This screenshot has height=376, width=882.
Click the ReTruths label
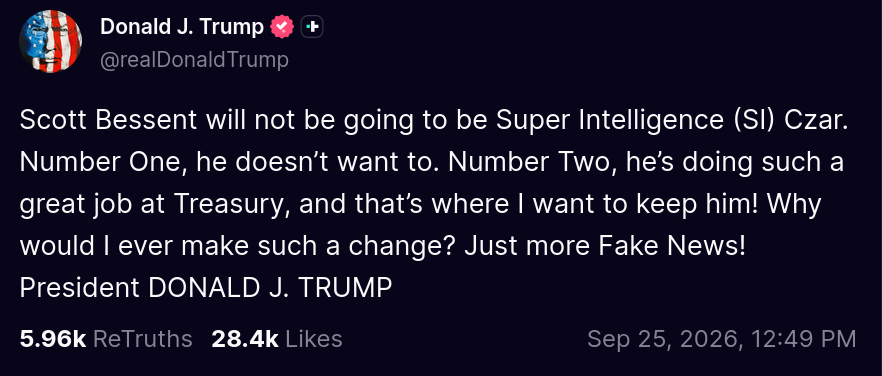(x=142, y=339)
